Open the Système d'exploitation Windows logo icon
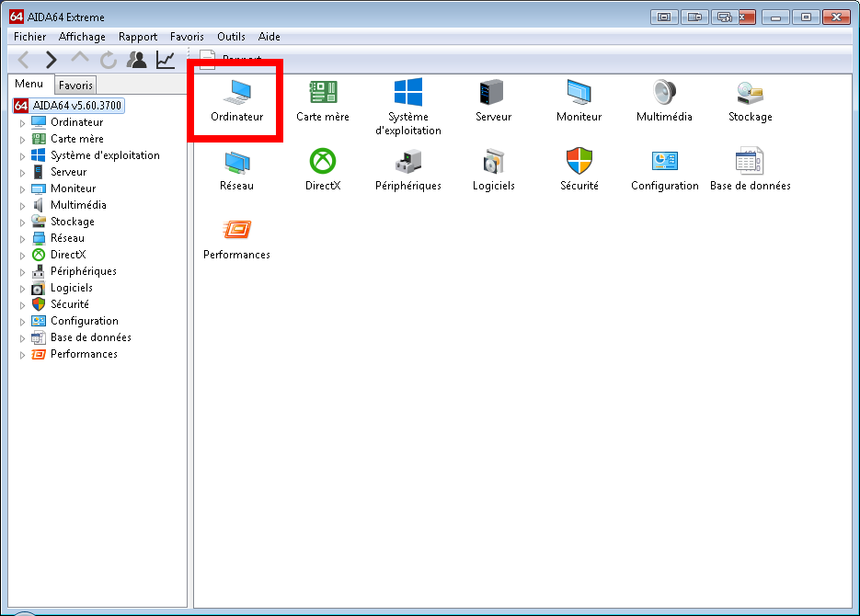This screenshot has width=860, height=616. 408,92
